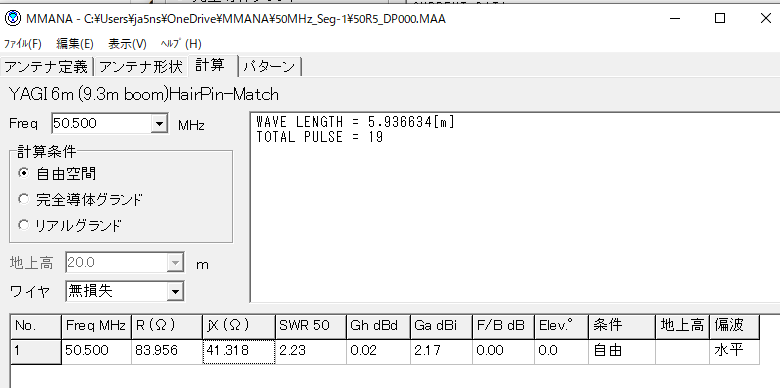The height and width of the screenshot is (388, 780).
Task: Switch to the パターン tab
Action: click(270, 67)
